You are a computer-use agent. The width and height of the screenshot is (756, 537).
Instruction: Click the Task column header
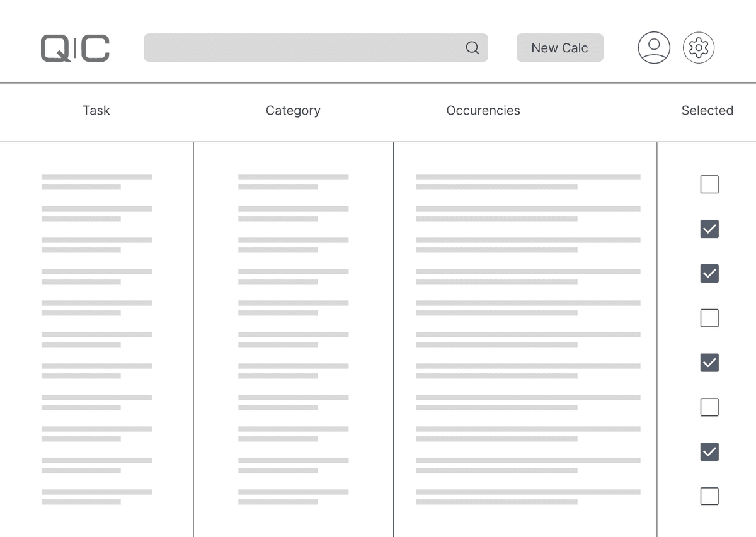pyautogui.click(x=96, y=110)
